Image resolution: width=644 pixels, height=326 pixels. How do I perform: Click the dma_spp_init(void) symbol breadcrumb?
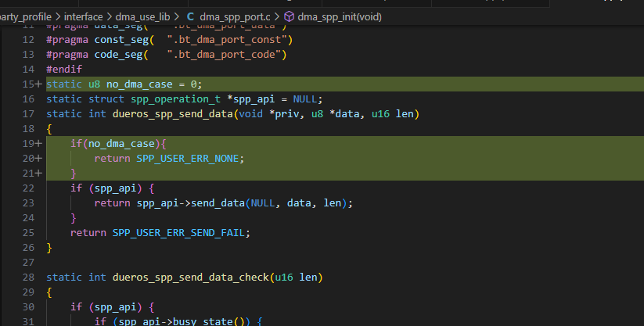340,17
